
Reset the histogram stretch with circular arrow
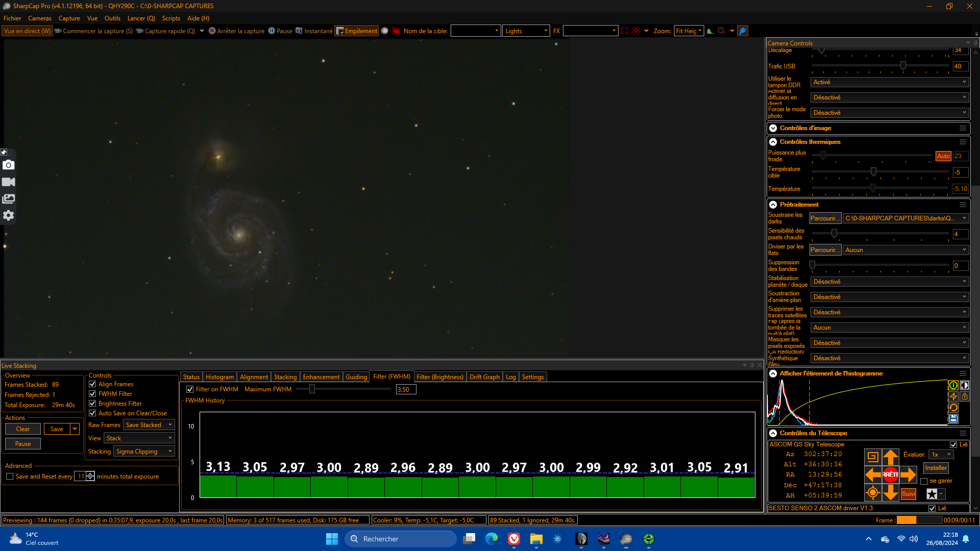pyautogui.click(x=953, y=408)
